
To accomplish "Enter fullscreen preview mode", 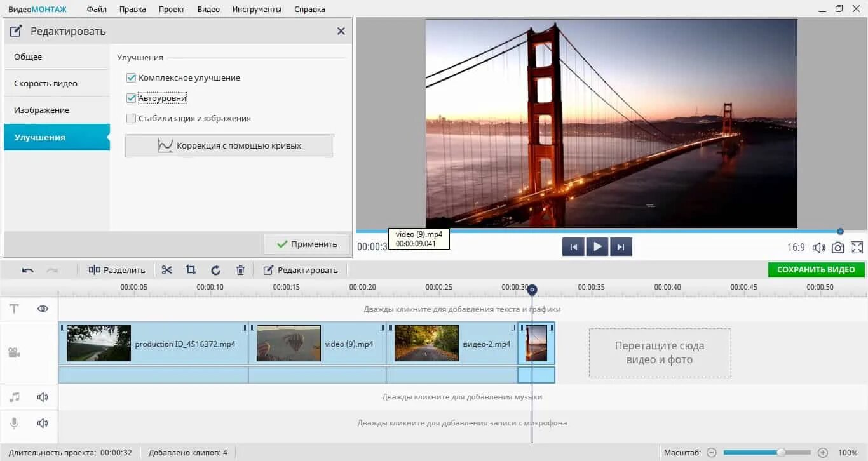I will coord(857,248).
